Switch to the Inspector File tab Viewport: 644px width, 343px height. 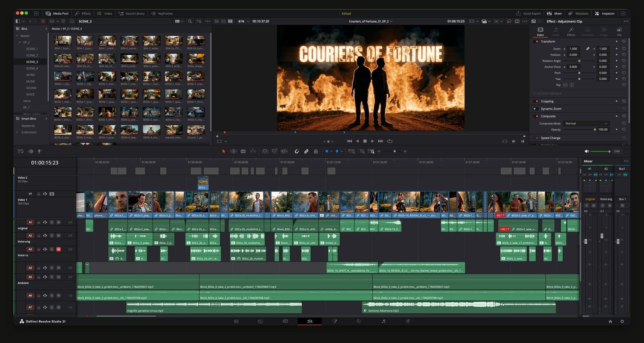pos(619,32)
